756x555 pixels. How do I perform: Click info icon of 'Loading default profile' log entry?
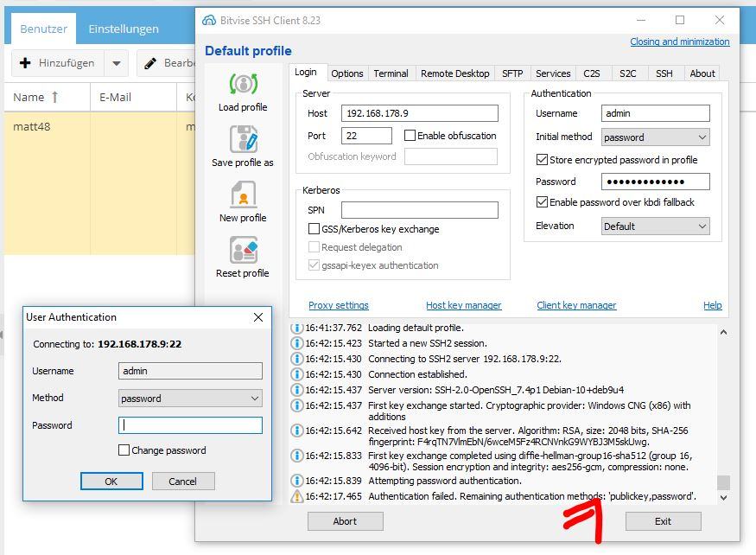[296, 329]
